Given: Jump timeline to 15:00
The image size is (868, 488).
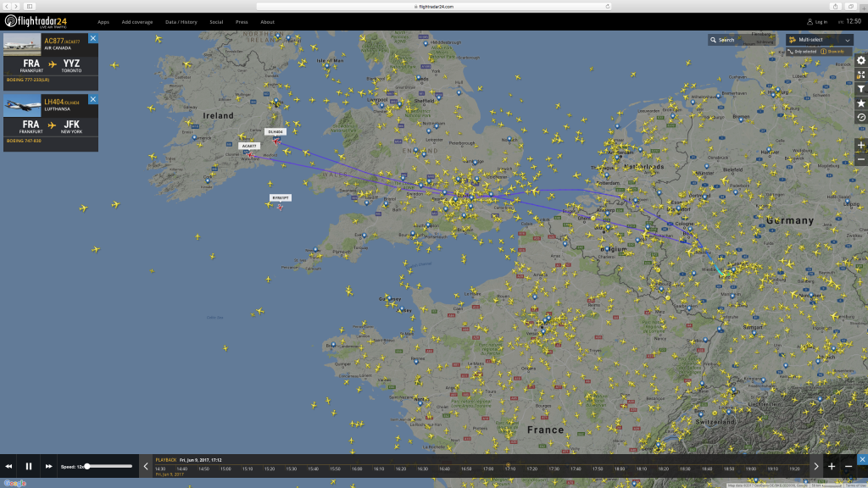Looking at the screenshot, I should [x=225, y=469].
